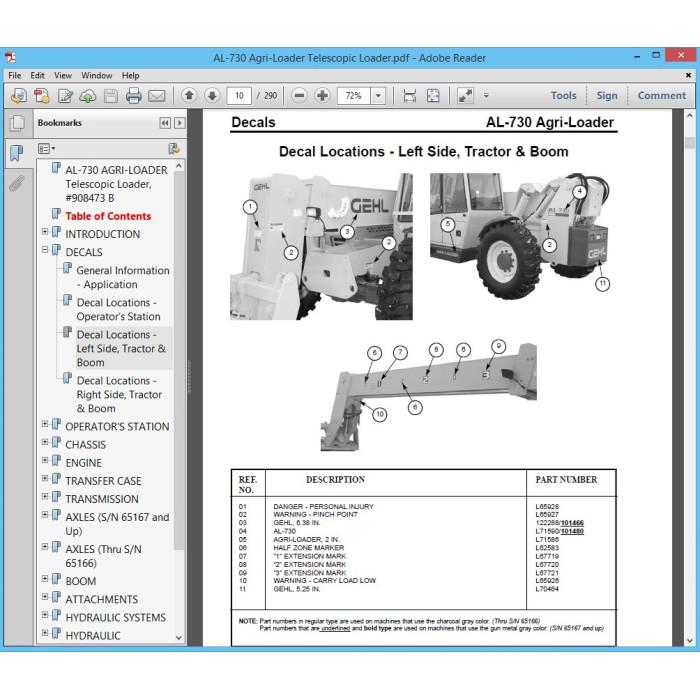Viewport: 700px width, 700px height.
Task: Expand the TRANSFER CASE bookmark node
Action: [x=45, y=478]
